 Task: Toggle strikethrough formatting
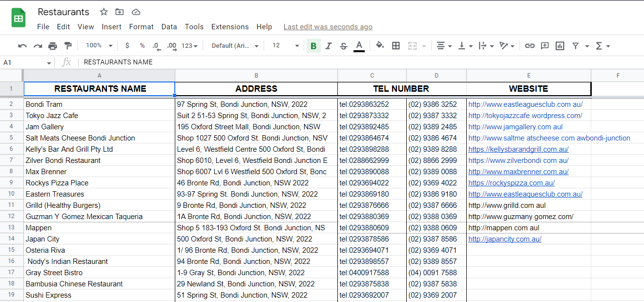(344, 46)
